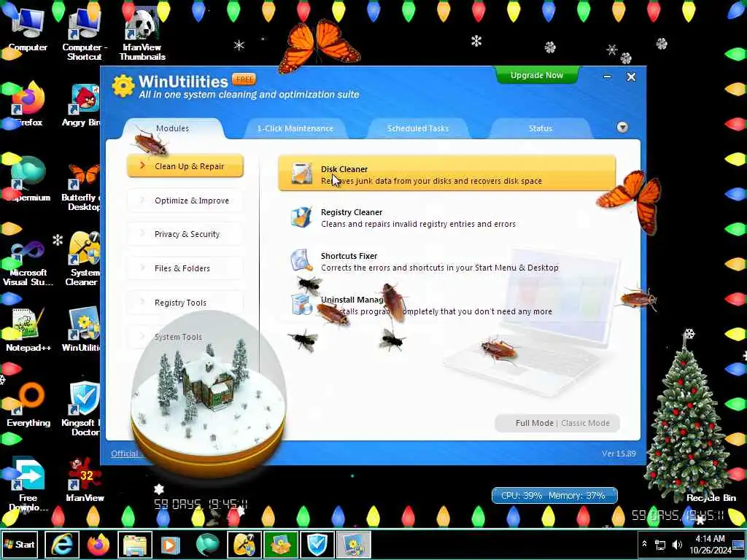Show hidden system tray icons
This screenshot has height=560, width=747.
coord(644,544)
